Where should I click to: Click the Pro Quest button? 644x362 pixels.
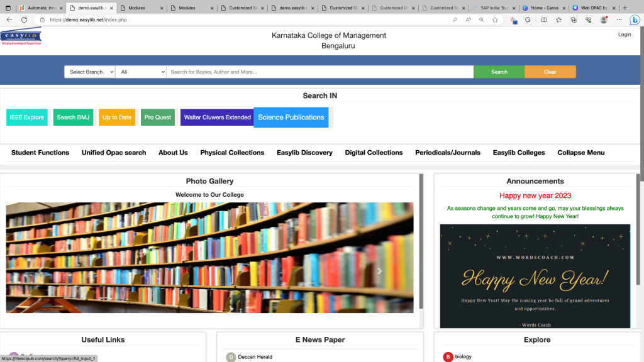(x=158, y=118)
